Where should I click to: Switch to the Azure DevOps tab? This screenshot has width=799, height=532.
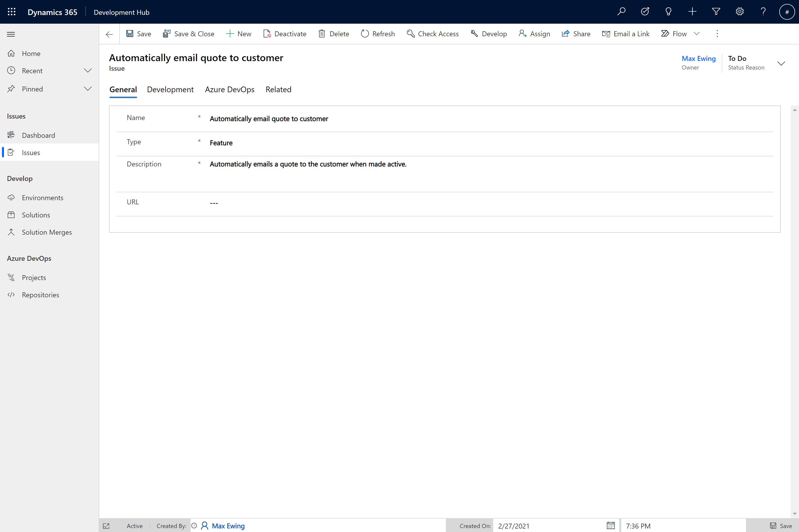tap(230, 89)
